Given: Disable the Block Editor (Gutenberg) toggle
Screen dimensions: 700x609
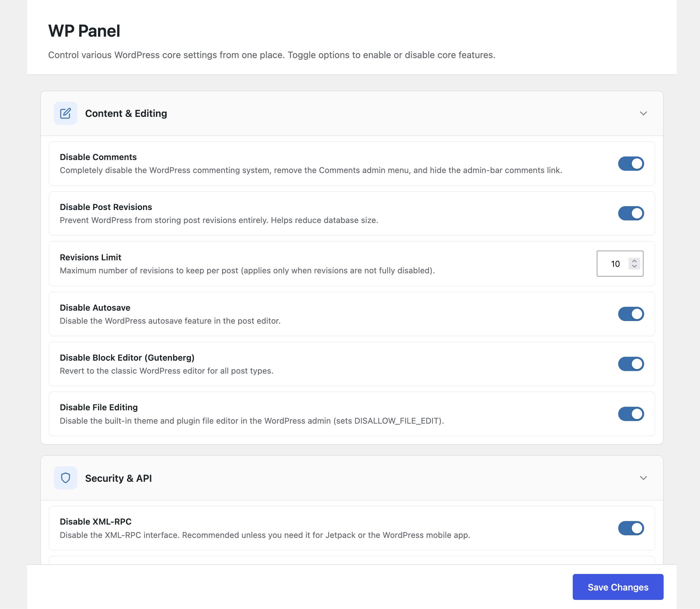Looking at the screenshot, I should click(631, 364).
